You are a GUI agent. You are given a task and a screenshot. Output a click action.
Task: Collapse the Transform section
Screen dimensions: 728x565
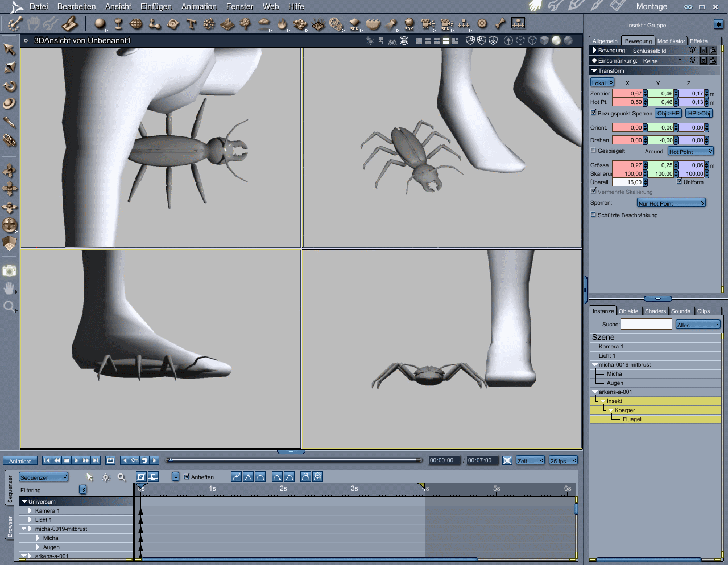pyautogui.click(x=594, y=71)
